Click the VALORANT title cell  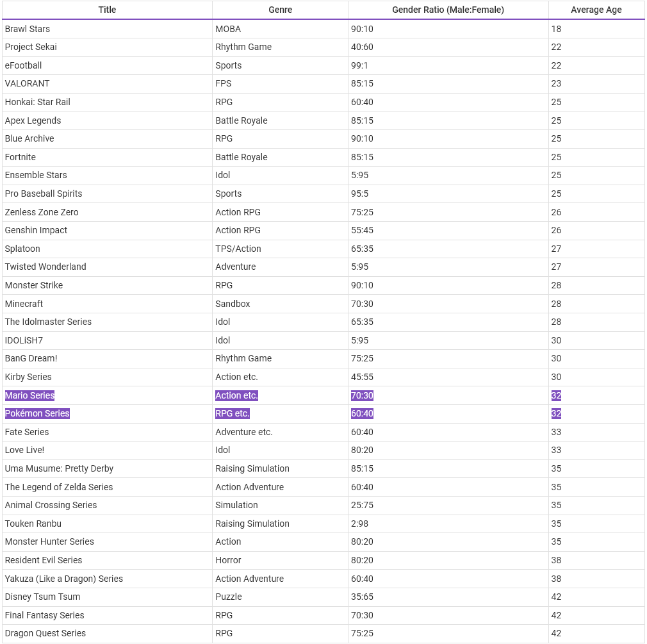[107, 84]
